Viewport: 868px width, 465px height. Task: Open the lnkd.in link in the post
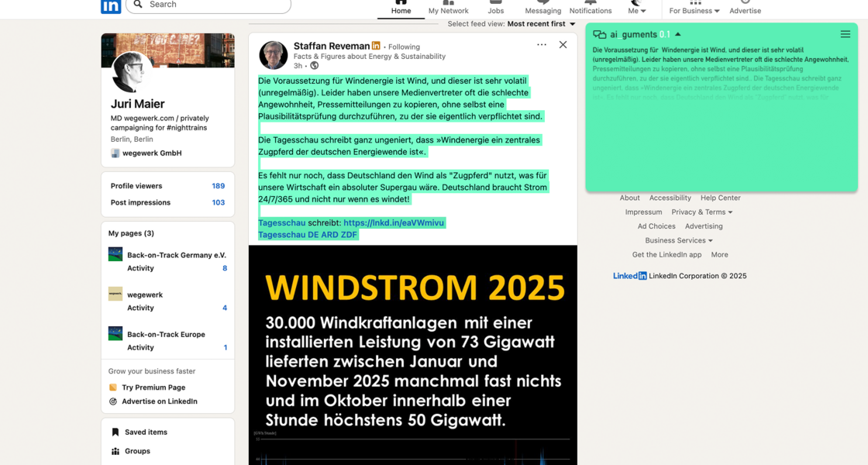pyautogui.click(x=393, y=223)
